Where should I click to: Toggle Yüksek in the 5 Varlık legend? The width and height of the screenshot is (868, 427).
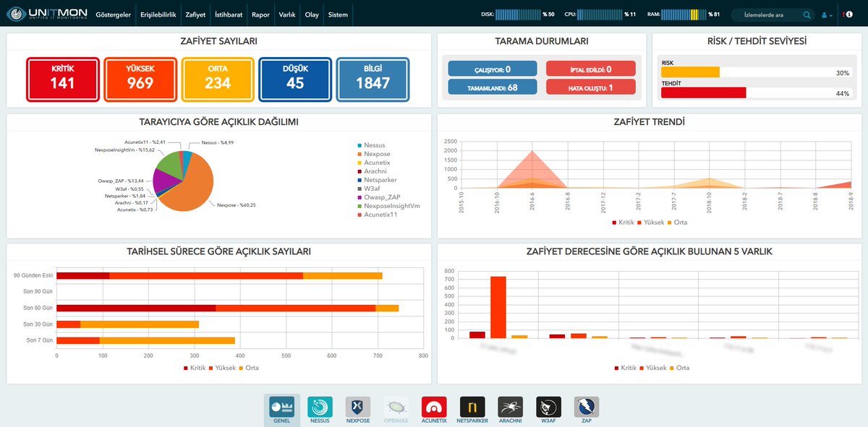coord(654,368)
